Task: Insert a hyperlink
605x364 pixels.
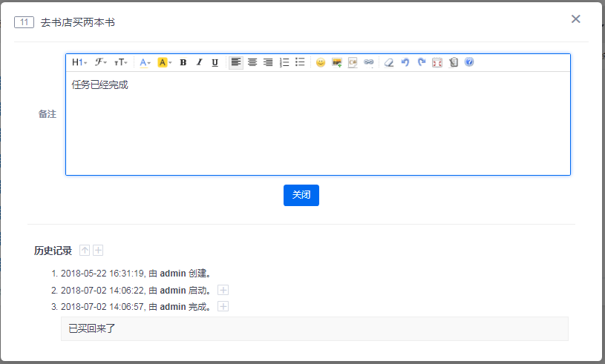Action: pos(368,62)
